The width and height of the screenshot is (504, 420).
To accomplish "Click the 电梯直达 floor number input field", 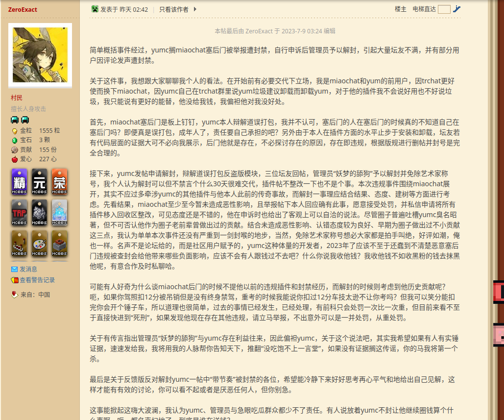I will click(x=444, y=9).
